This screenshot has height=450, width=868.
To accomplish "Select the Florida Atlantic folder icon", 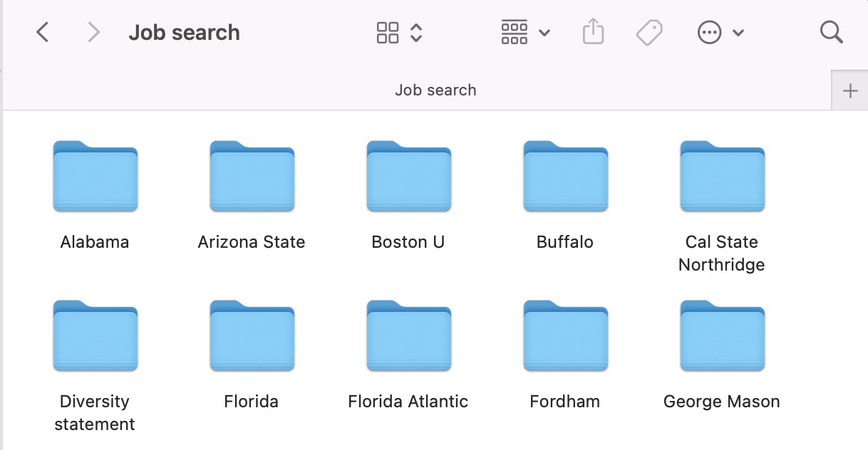I will pyautogui.click(x=409, y=335).
